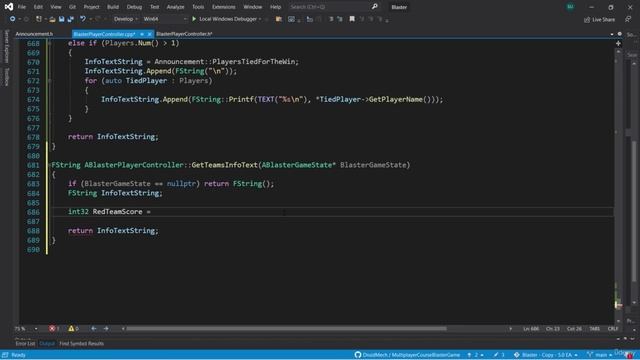
Task: Open the Extensions menu
Action: point(223,7)
